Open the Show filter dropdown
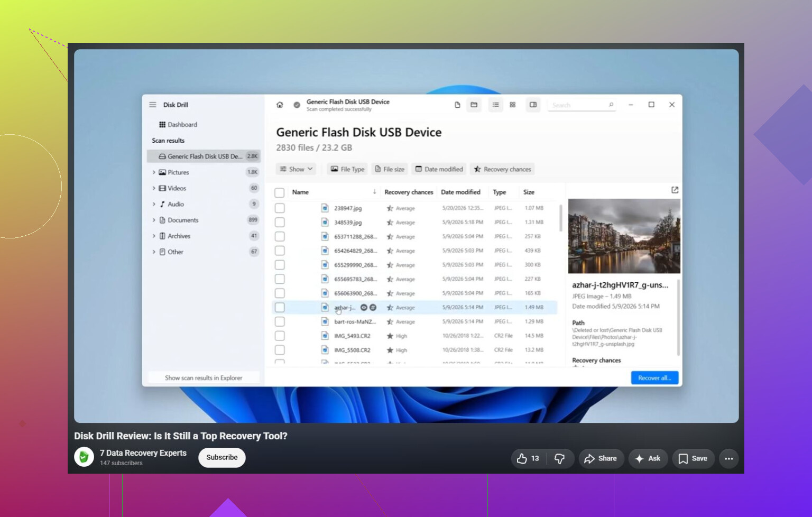The height and width of the screenshot is (517, 812). 296,169
